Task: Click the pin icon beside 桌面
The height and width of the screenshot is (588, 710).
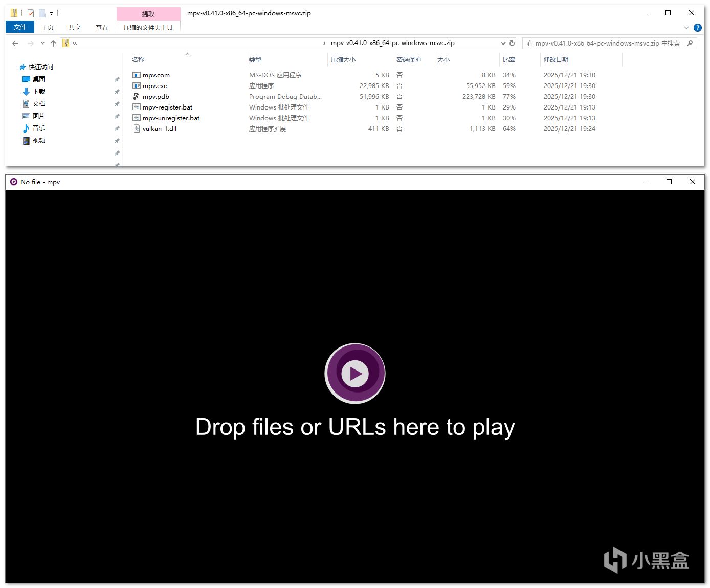Action: tap(117, 79)
